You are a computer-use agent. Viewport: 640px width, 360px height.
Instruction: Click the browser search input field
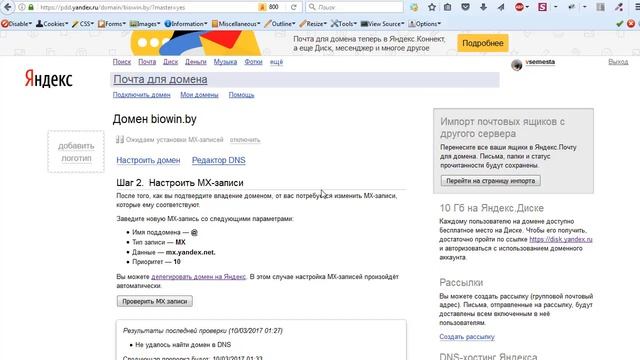coord(355,7)
